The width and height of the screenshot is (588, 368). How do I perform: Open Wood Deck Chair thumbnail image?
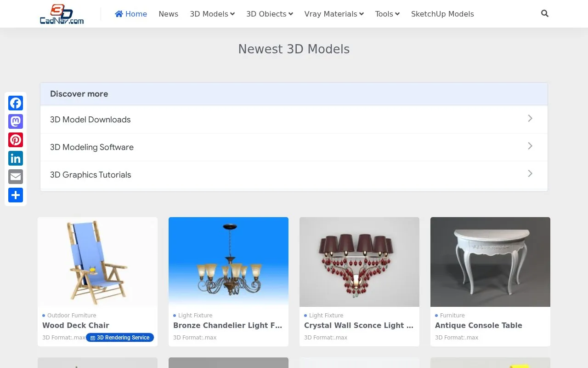coord(97,262)
